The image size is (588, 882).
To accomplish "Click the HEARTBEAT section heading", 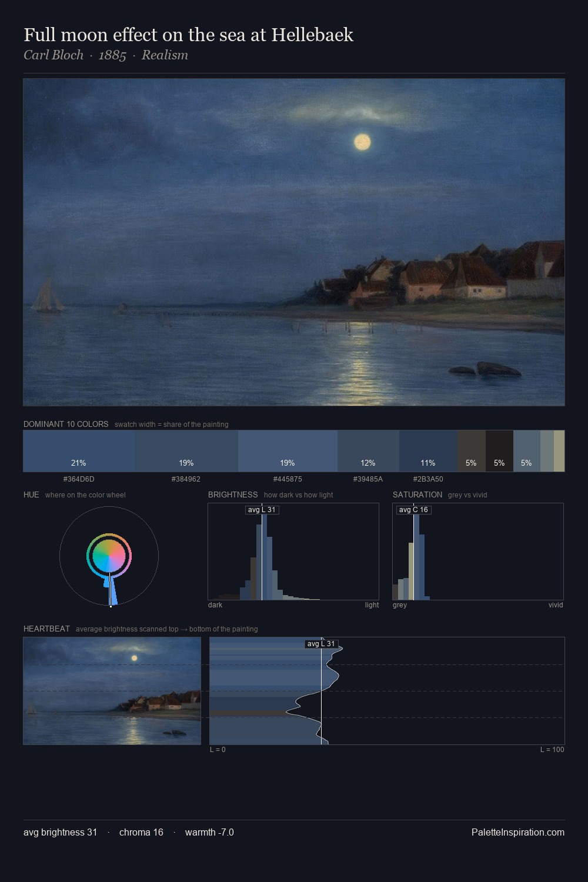I will tap(46, 629).
